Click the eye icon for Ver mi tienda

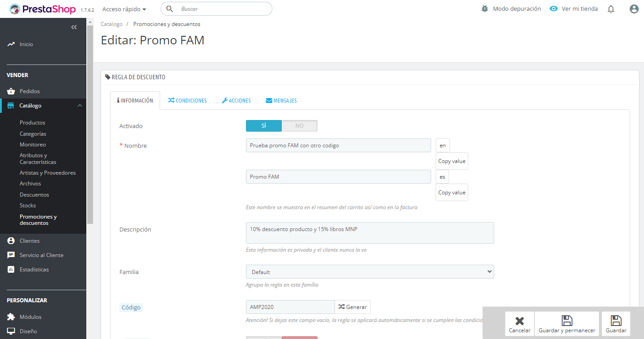(554, 9)
